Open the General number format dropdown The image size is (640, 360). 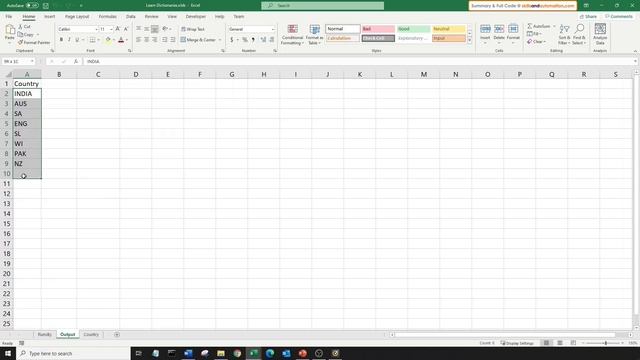(x=273, y=29)
